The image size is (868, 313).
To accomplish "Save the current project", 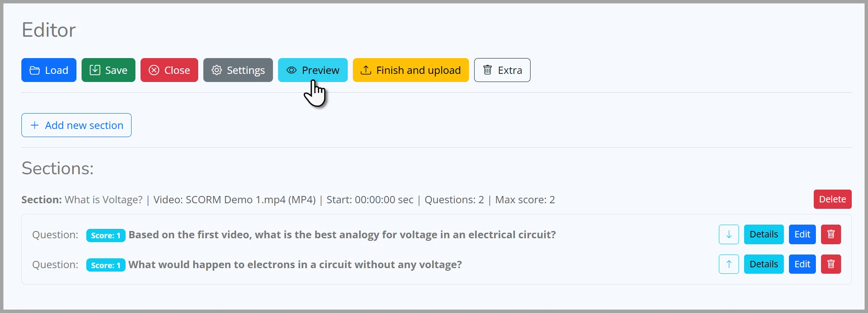I will [x=108, y=70].
